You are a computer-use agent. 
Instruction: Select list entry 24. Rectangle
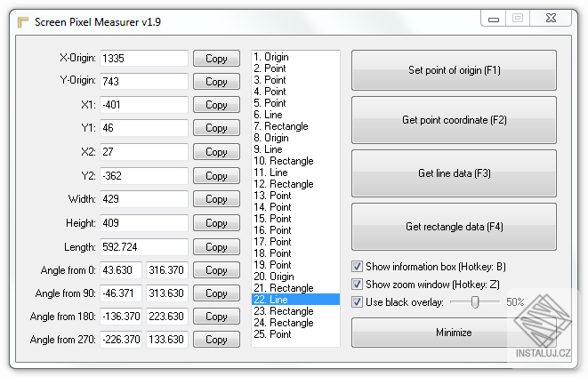(x=295, y=323)
